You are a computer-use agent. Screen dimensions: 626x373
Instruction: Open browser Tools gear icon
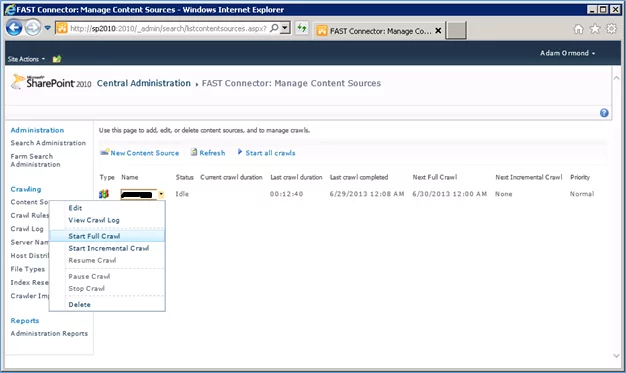click(611, 29)
